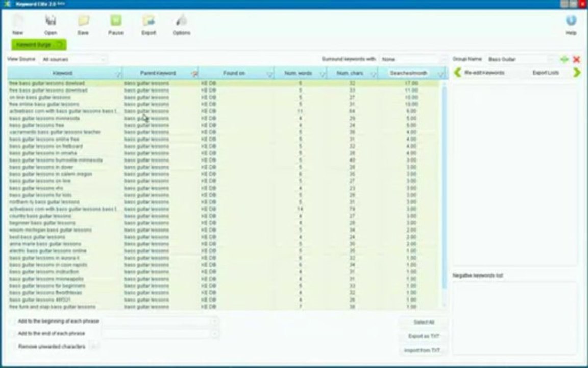Click the filter icon in Parent Keyword header
This screenshot has width=588, height=368.
(x=194, y=74)
